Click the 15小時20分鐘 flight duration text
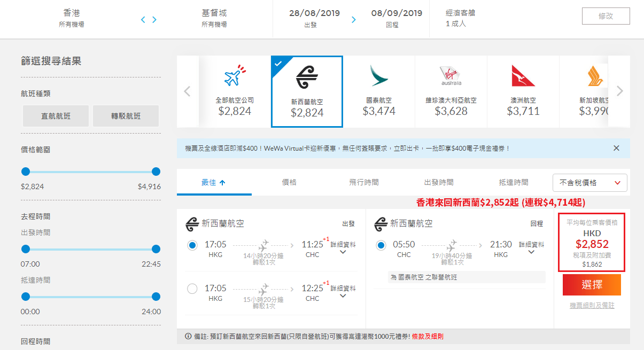This screenshot has height=350, width=644. click(263, 300)
